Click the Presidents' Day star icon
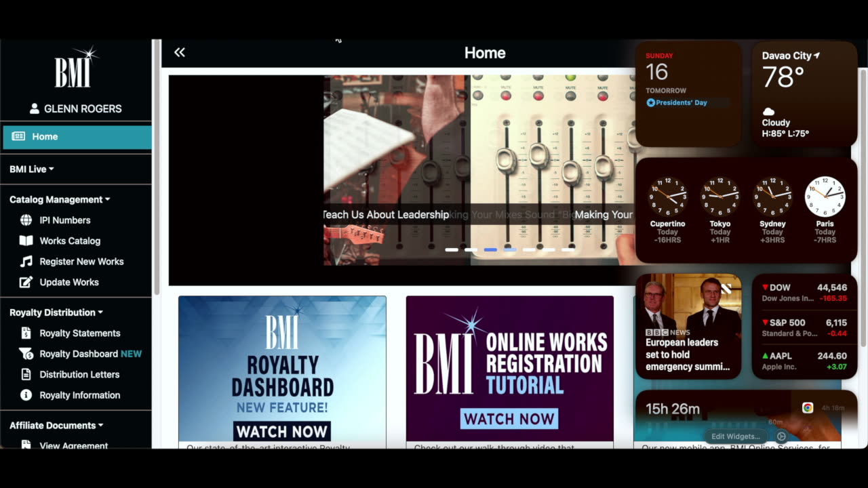This screenshot has height=488, width=868. (x=651, y=102)
